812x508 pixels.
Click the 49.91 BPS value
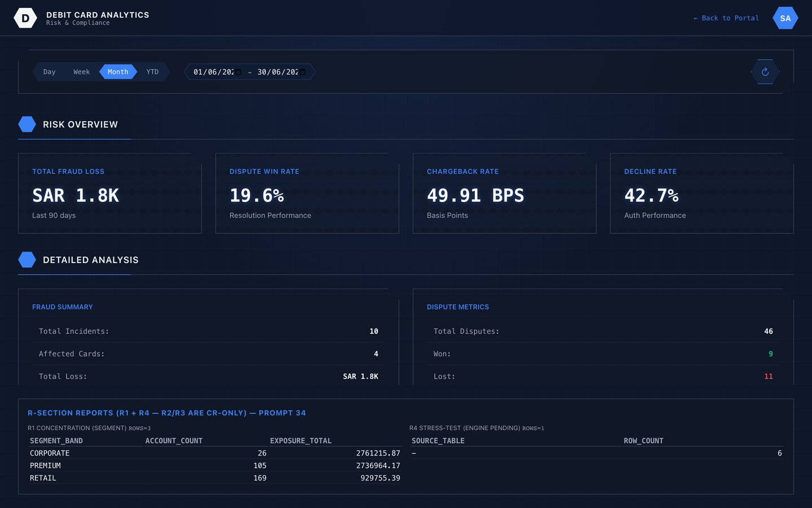pyautogui.click(x=475, y=195)
